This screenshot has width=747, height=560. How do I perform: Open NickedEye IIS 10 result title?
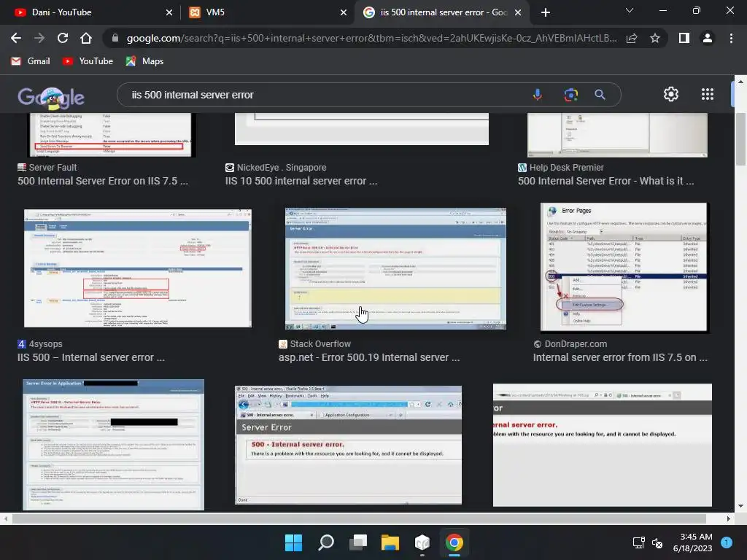point(301,181)
